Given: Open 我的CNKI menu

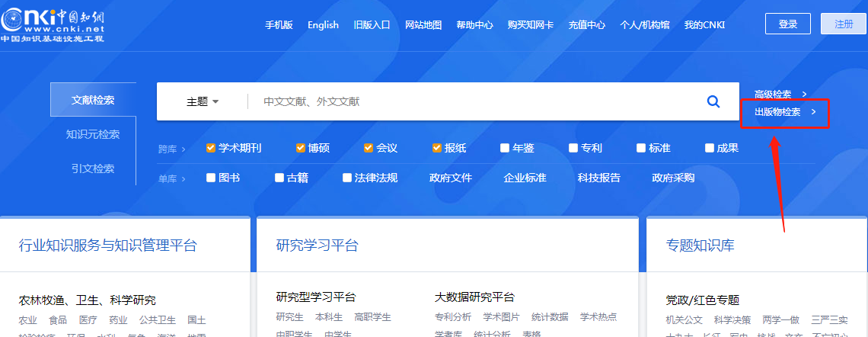Looking at the screenshot, I should coord(705,25).
